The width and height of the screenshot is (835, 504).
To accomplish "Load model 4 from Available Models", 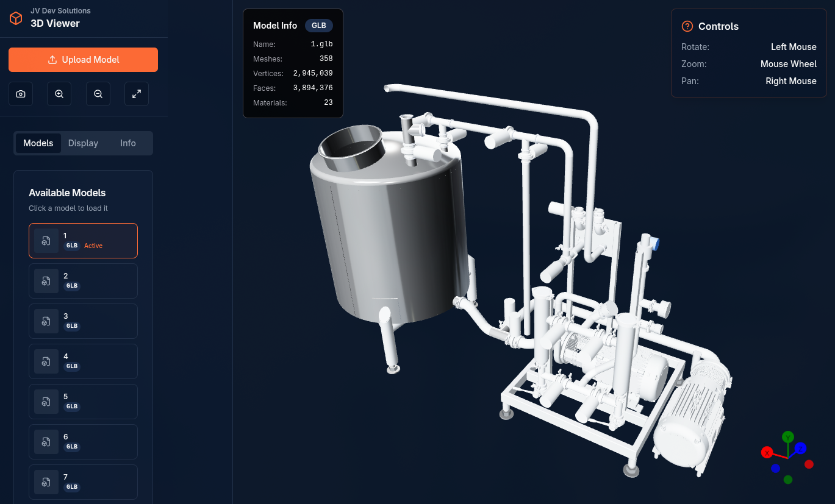I will pos(83,361).
